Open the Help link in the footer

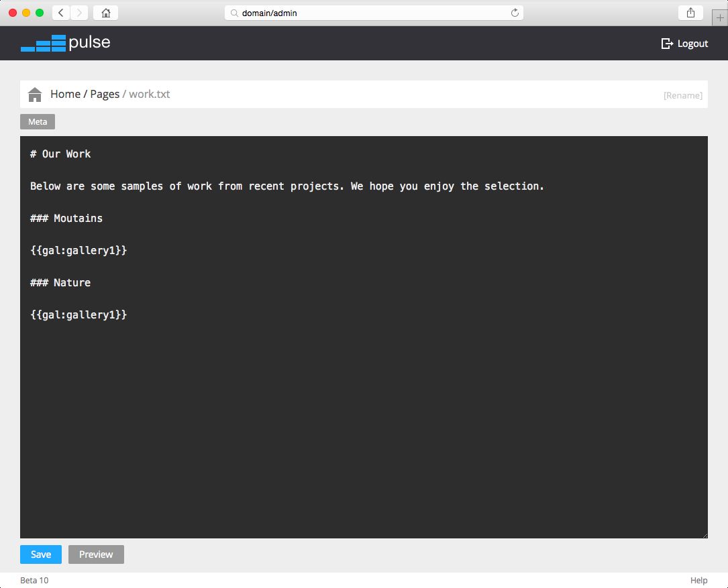point(698,580)
